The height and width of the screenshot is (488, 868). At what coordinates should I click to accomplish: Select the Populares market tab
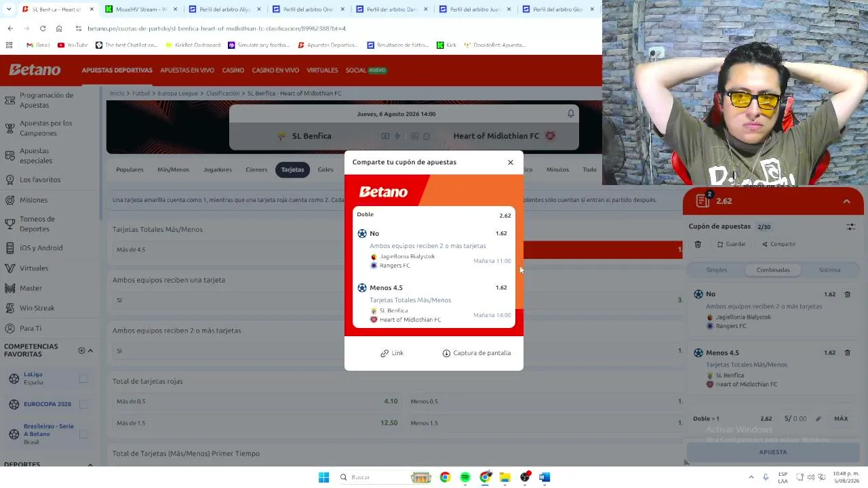130,169
